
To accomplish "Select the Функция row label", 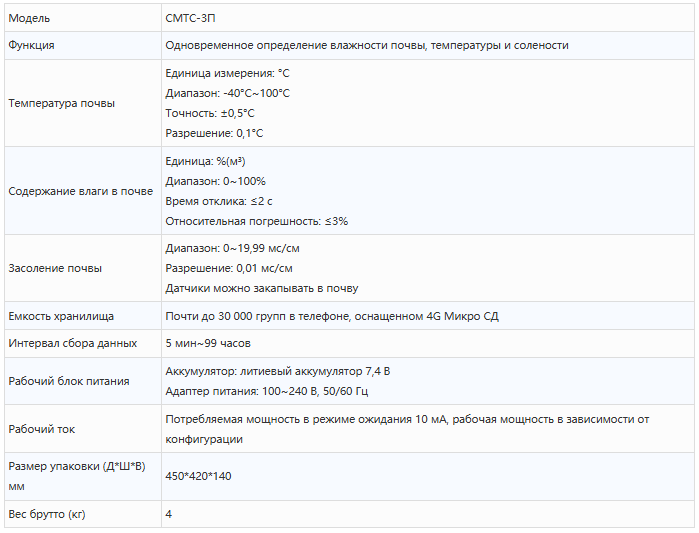I will pos(31,45).
